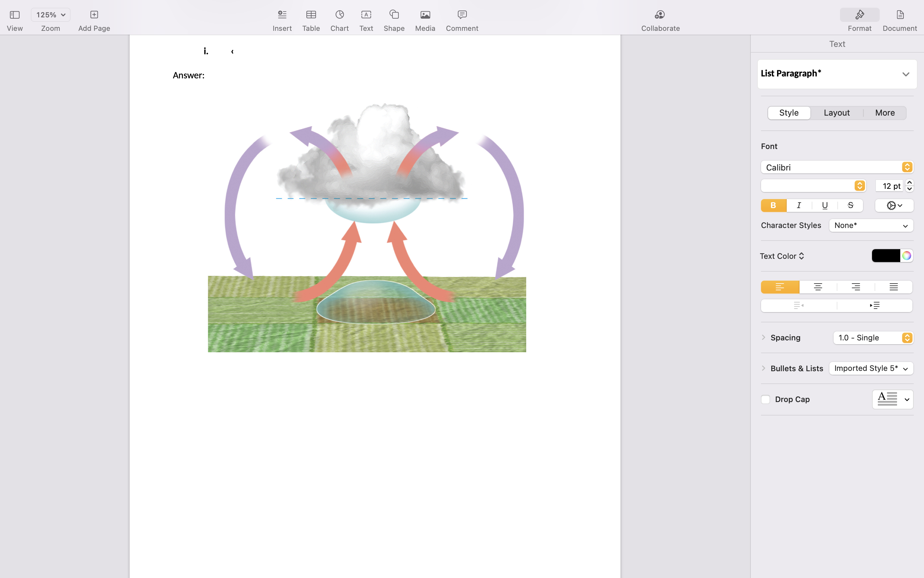Insert a Text box
The width and height of the screenshot is (924, 578).
tap(366, 15)
